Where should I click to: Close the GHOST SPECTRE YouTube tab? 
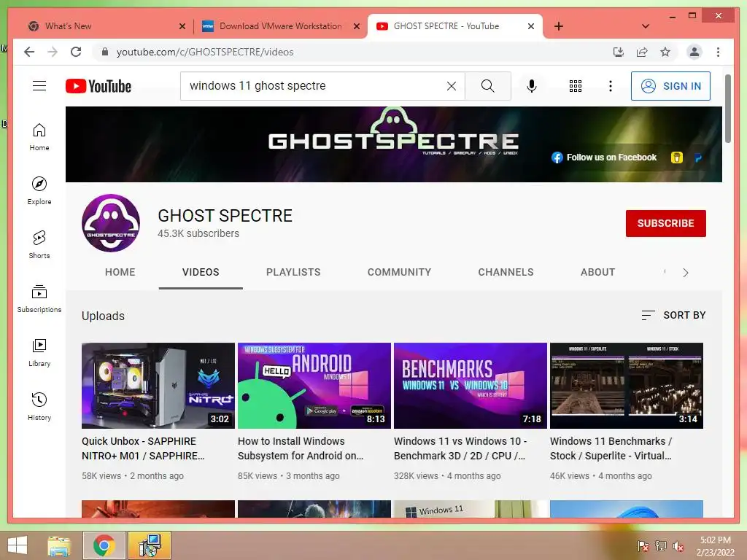pyautogui.click(x=531, y=26)
